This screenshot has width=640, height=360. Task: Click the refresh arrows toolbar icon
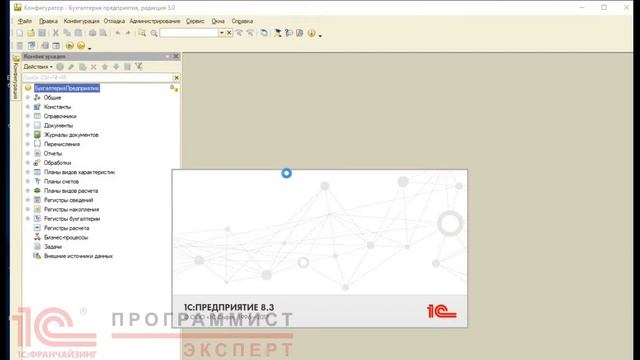coord(264,33)
